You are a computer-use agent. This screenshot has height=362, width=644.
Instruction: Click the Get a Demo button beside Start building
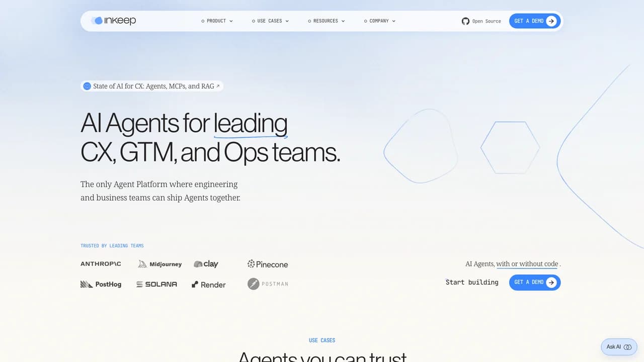tap(535, 283)
